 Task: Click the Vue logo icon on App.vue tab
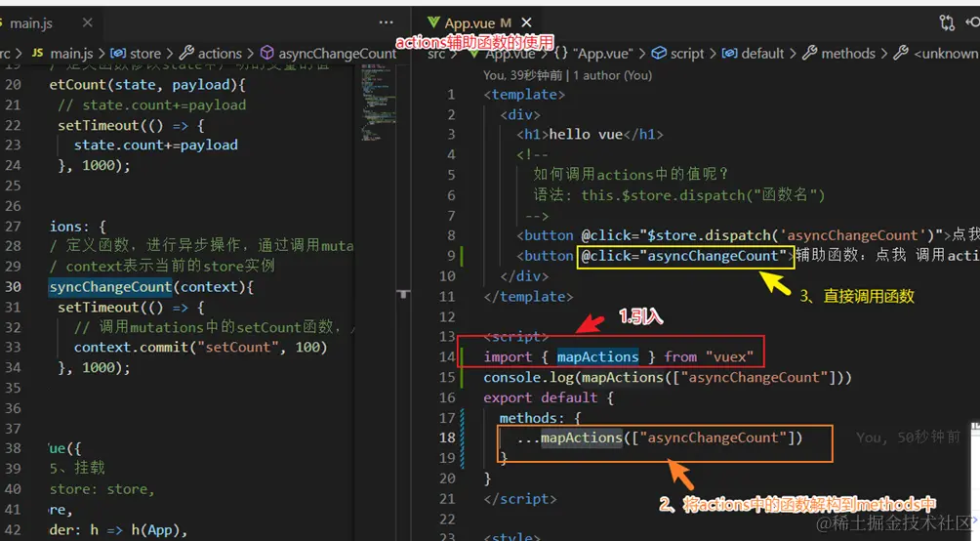click(x=433, y=23)
